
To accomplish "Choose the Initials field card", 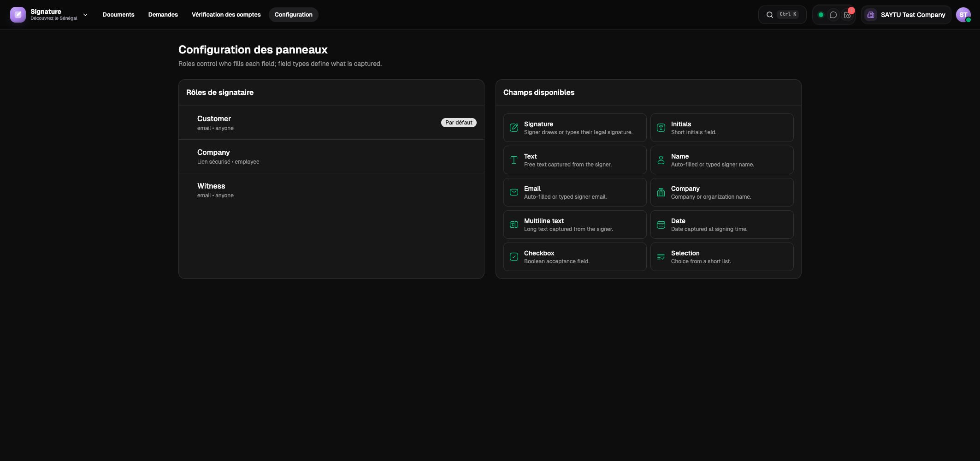I will click(x=722, y=128).
